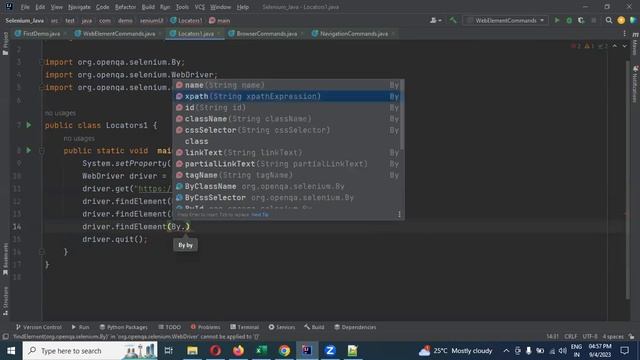Click Locators1 breadcrumb in navigation bar
The image size is (640, 360).
[186, 20]
